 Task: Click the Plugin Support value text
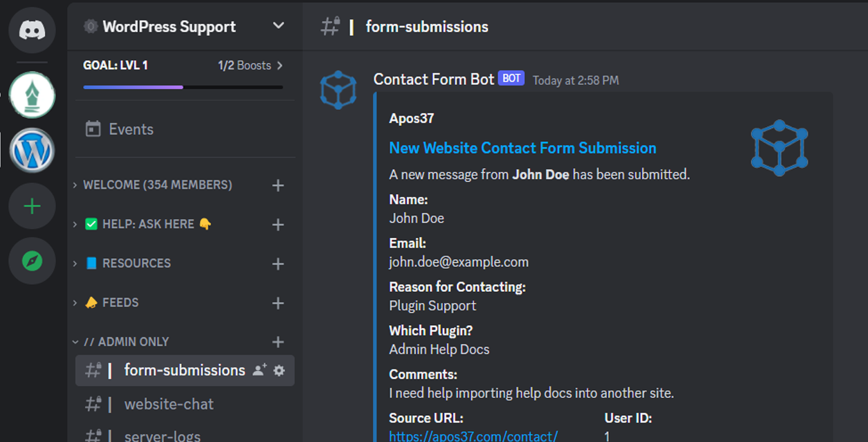[x=433, y=306]
